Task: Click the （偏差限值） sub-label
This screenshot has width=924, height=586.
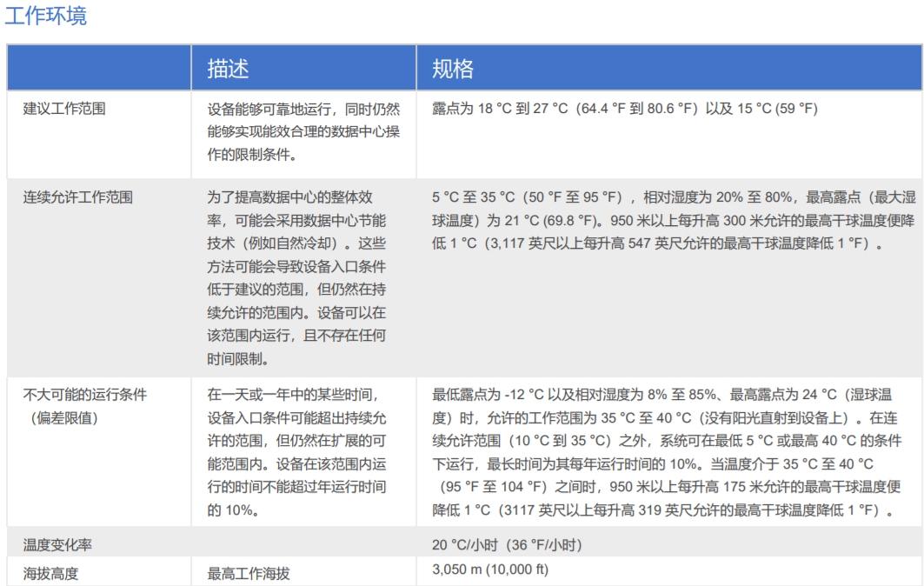Action: pyautogui.click(x=65, y=418)
